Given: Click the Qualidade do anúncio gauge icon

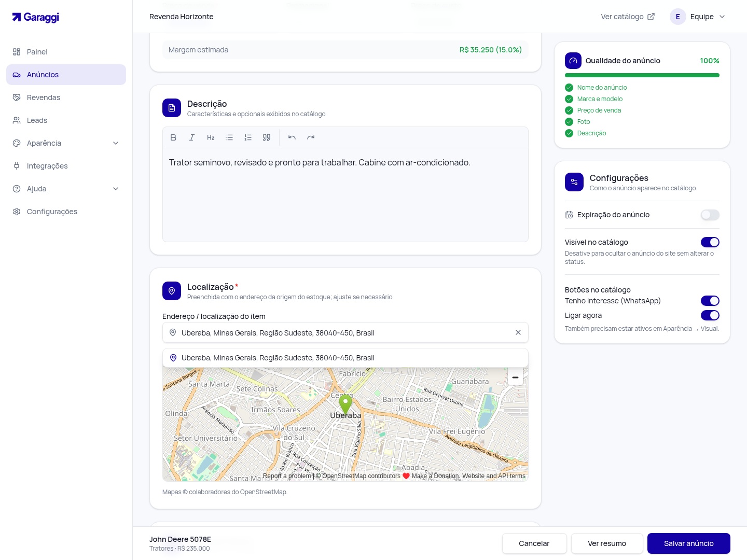Looking at the screenshot, I should [573, 61].
